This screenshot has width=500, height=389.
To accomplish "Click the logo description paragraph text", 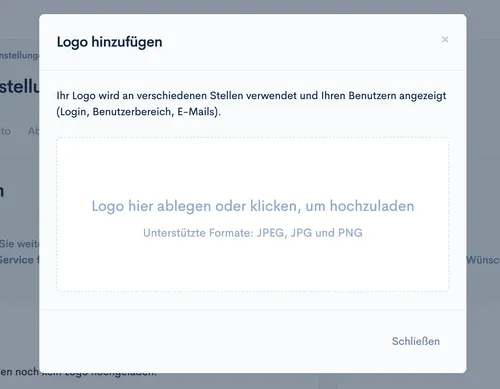I will click(x=251, y=104).
